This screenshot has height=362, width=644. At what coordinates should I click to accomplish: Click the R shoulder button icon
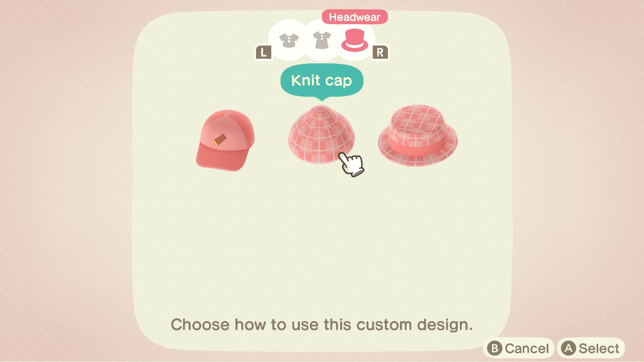pyautogui.click(x=380, y=52)
